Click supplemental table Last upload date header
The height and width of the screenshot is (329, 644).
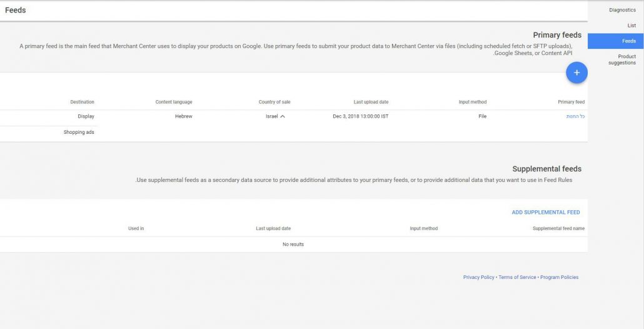[273, 228]
